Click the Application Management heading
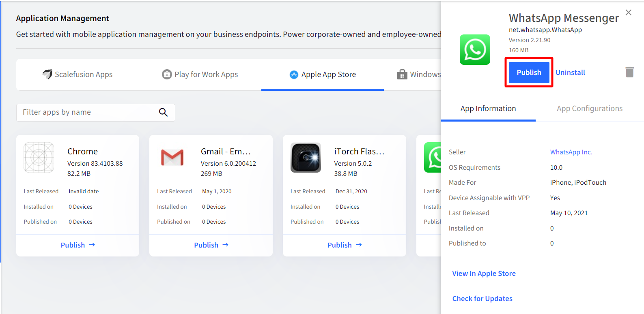Image resolution: width=644 pixels, height=314 pixels. click(62, 18)
